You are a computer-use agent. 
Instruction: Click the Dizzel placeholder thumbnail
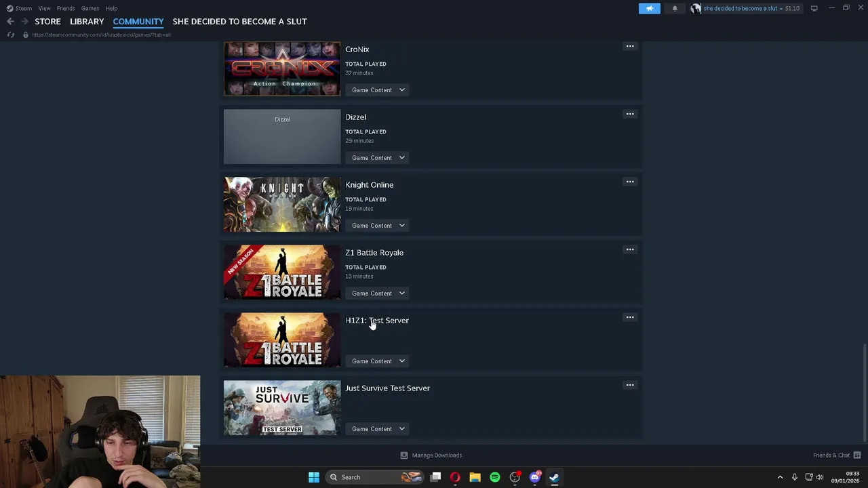point(282,137)
